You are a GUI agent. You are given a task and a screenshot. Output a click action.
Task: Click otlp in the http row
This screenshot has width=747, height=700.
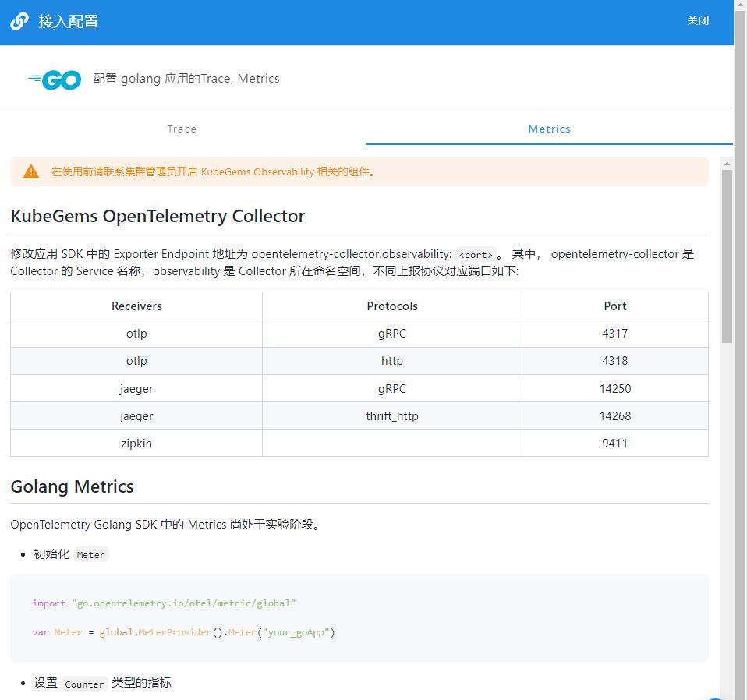[136, 361]
